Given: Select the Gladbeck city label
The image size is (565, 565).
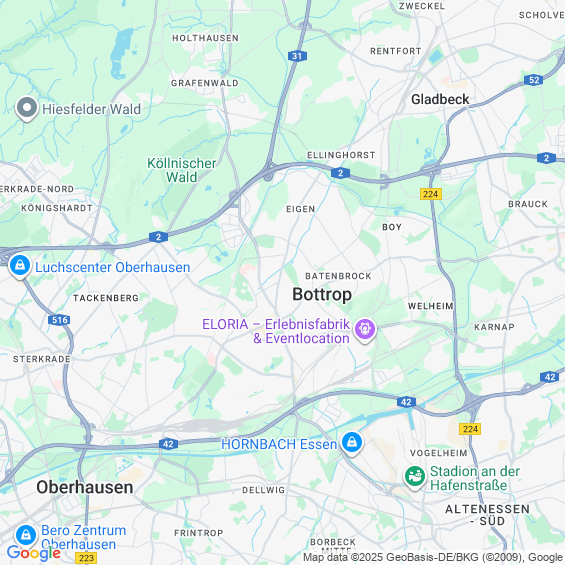Looking at the screenshot, I should pyautogui.click(x=440, y=99).
